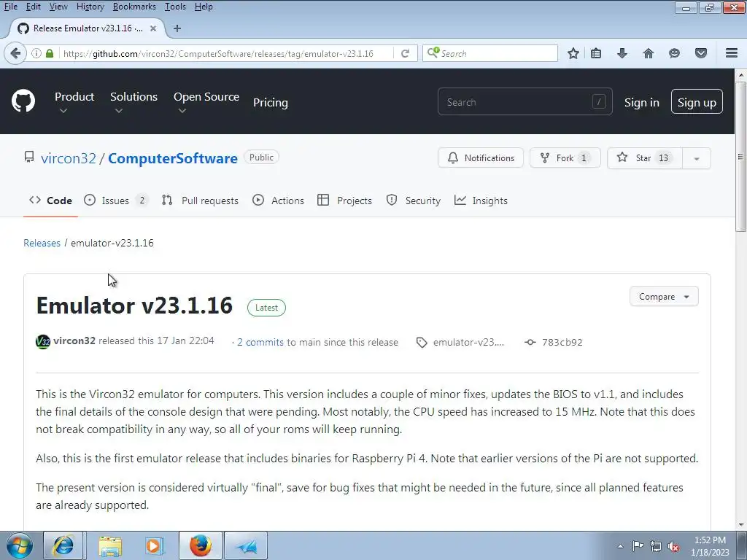Screen dimensions: 747x560
Task: Click the Firefox back arrow button
Action: click(15, 53)
